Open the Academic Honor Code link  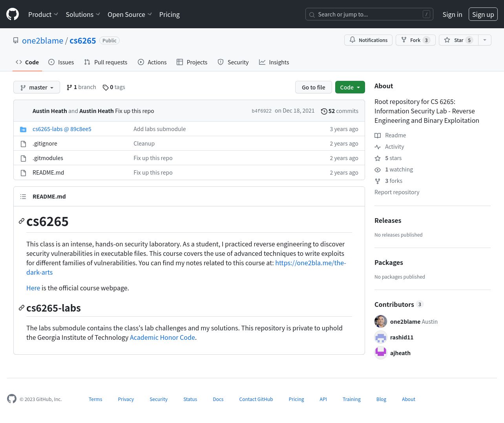point(163,337)
